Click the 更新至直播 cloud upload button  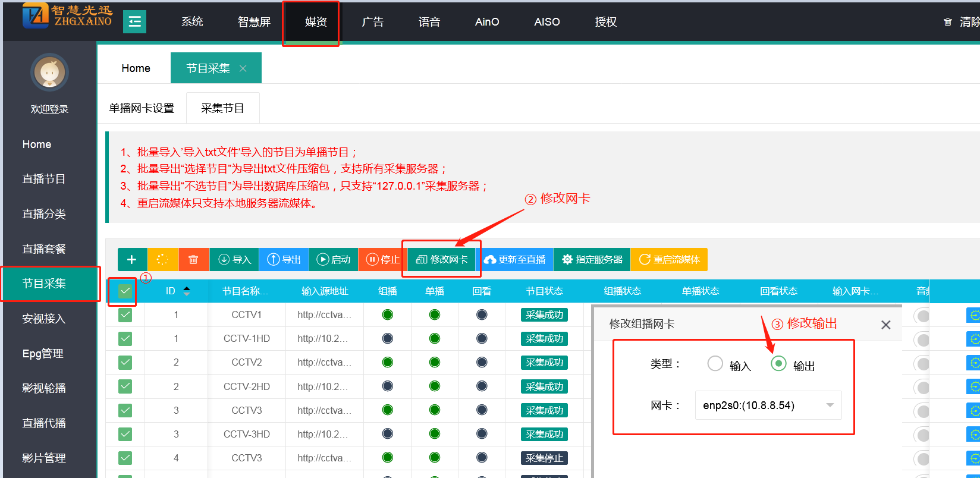pyautogui.click(x=515, y=260)
